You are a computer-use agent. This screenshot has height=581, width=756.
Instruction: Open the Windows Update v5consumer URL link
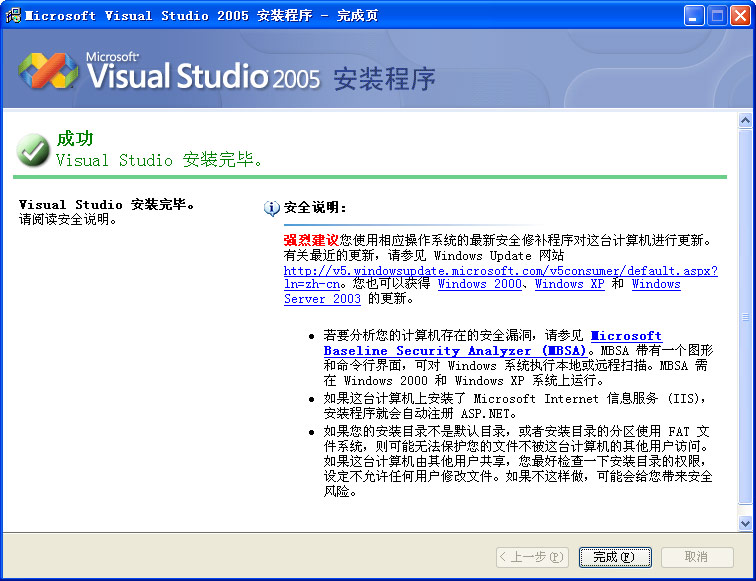(500, 270)
